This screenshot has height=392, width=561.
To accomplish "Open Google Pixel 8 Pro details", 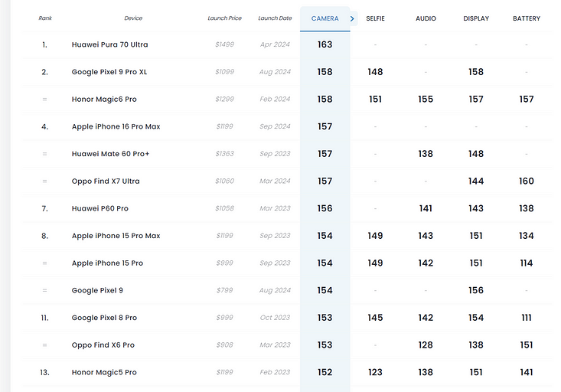I will 104,318.
